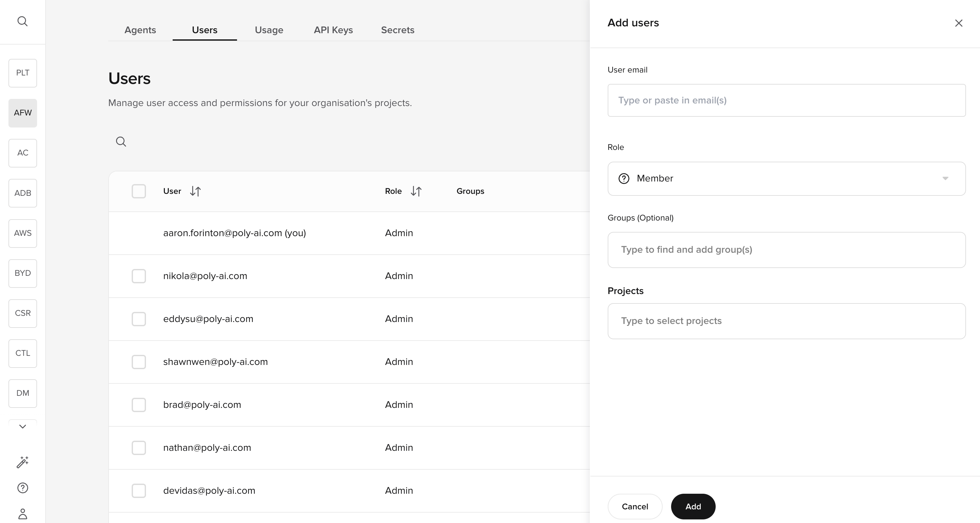Switch to the Users tab
980x523 pixels.
pos(205,30)
